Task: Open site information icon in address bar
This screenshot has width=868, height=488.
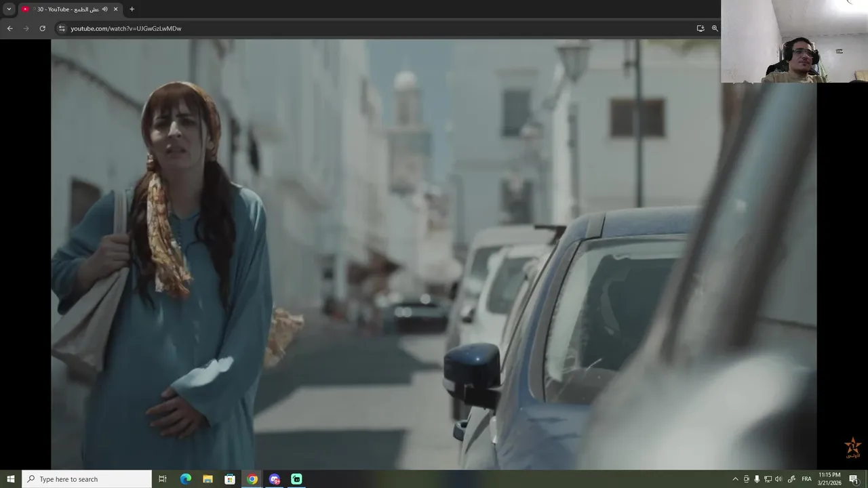Action: tap(62, 28)
